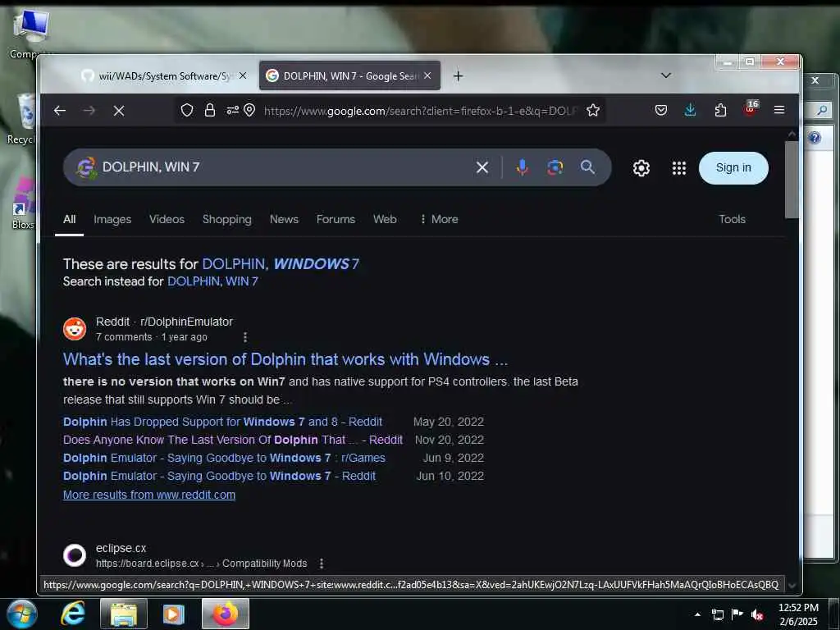The image size is (840, 630).
Task: Save page to Pocket icon
Action: [661, 111]
